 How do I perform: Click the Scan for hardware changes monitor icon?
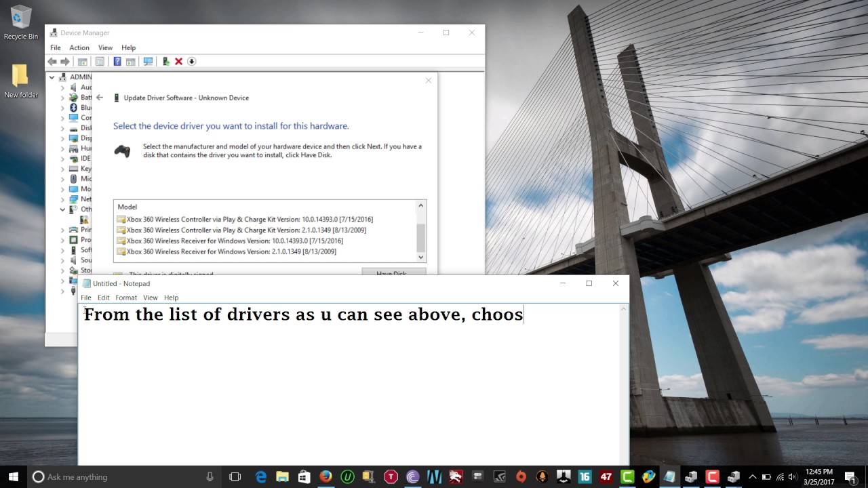point(148,62)
